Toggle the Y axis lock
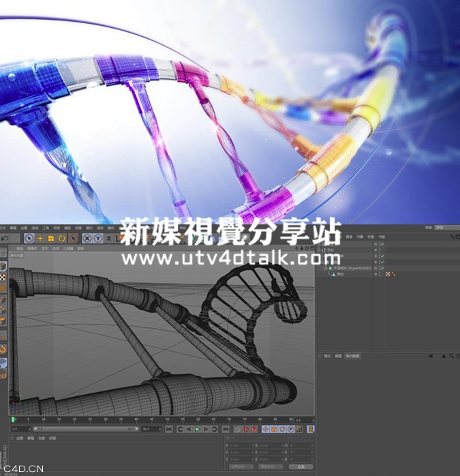The height and width of the screenshot is (476, 460). coord(97,238)
